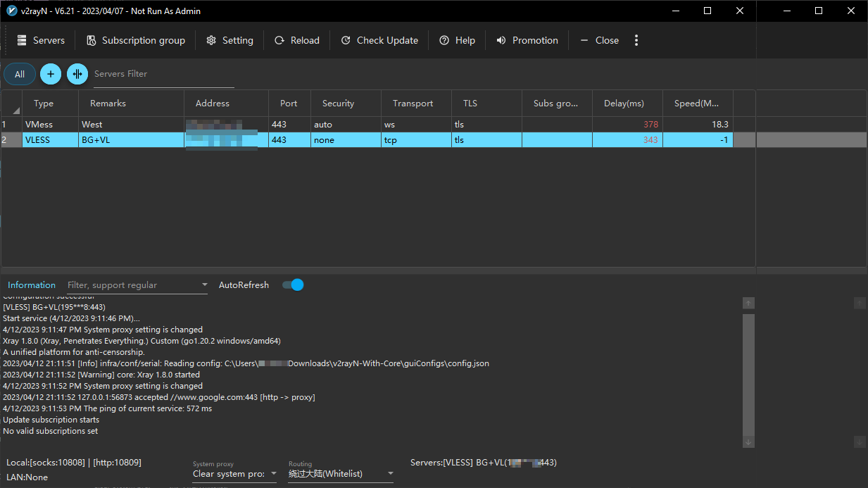Image resolution: width=868 pixels, height=488 pixels.
Task: Open the log filter dropdown arrow
Action: click(x=205, y=285)
